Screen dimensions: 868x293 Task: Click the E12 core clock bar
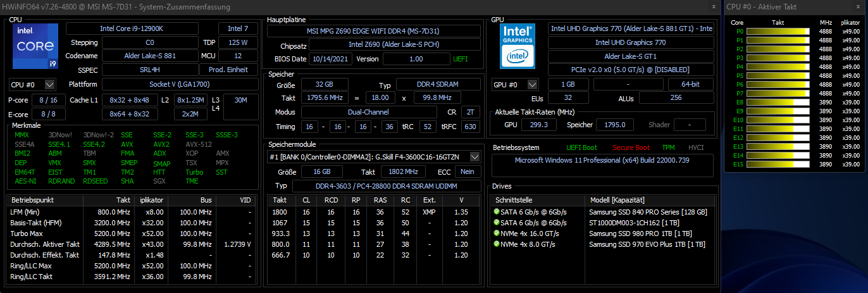(x=779, y=137)
